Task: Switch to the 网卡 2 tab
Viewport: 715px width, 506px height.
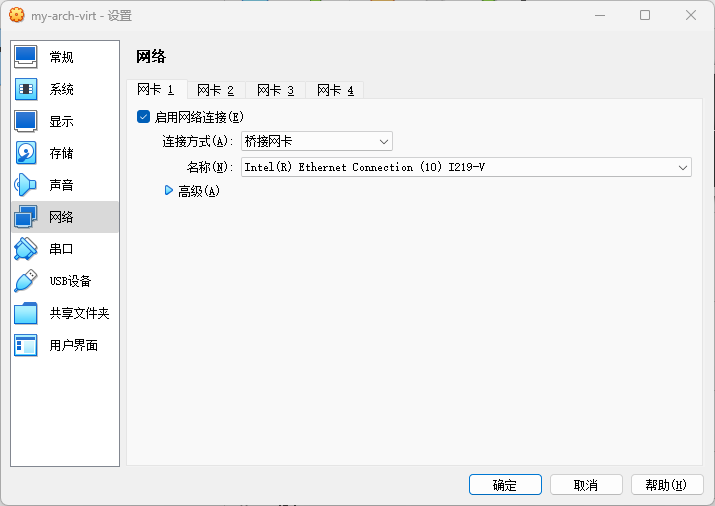Action: (215, 90)
